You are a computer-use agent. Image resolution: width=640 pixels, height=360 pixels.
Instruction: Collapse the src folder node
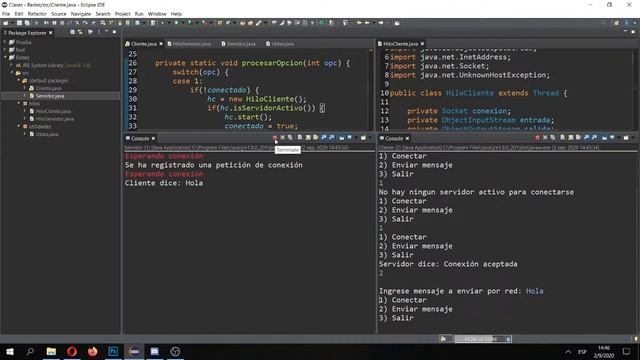11,73
